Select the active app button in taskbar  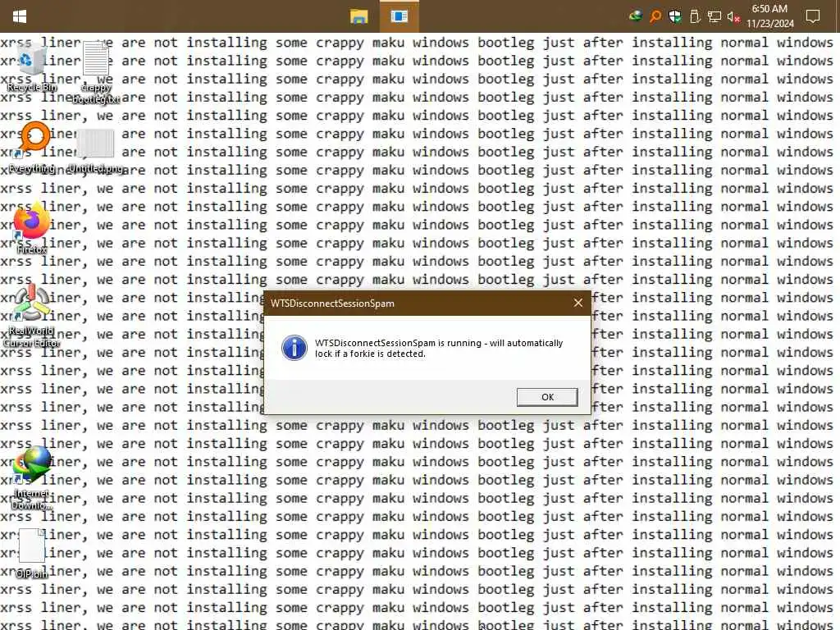point(399,16)
